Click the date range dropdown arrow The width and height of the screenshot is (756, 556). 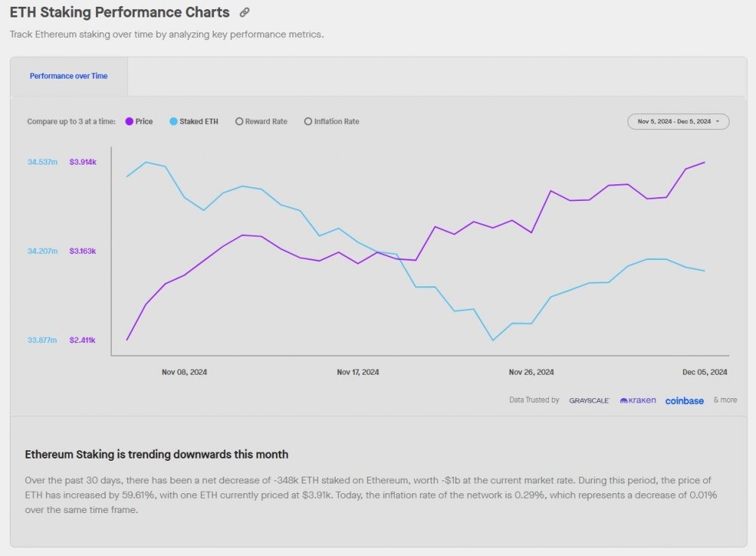click(x=717, y=121)
